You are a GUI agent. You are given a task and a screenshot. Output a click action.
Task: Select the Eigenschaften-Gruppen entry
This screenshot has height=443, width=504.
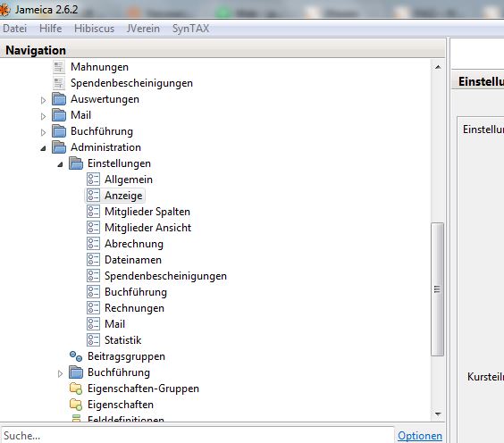143,389
